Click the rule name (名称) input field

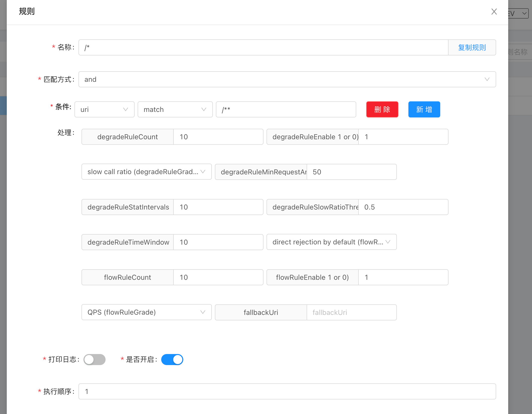[263, 47]
